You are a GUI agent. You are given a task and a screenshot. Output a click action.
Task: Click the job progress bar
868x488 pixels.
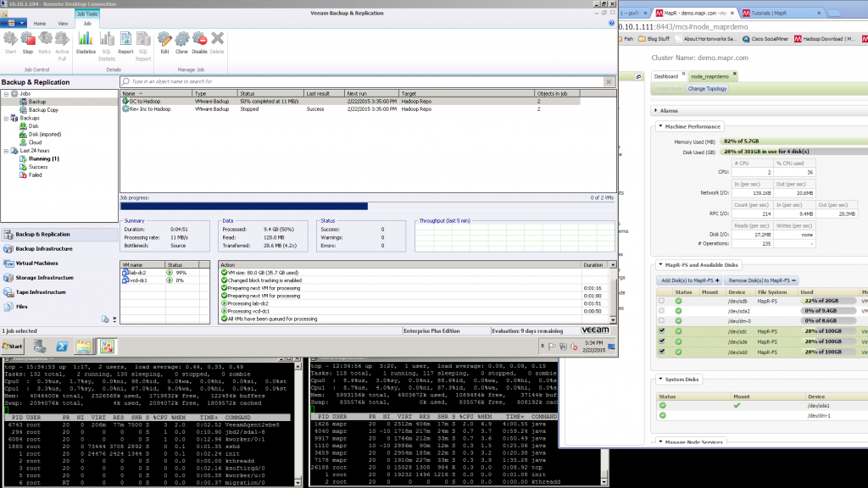coord(368,207)
